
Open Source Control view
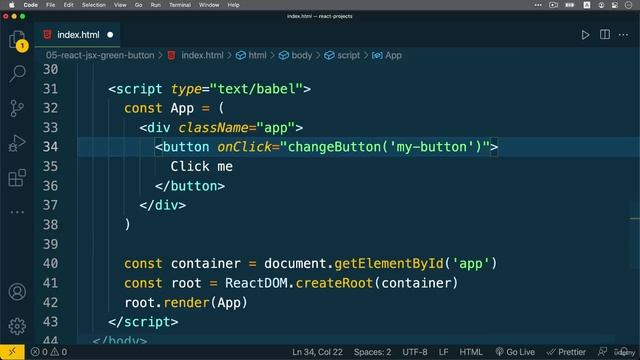click(x=17, y=109)
